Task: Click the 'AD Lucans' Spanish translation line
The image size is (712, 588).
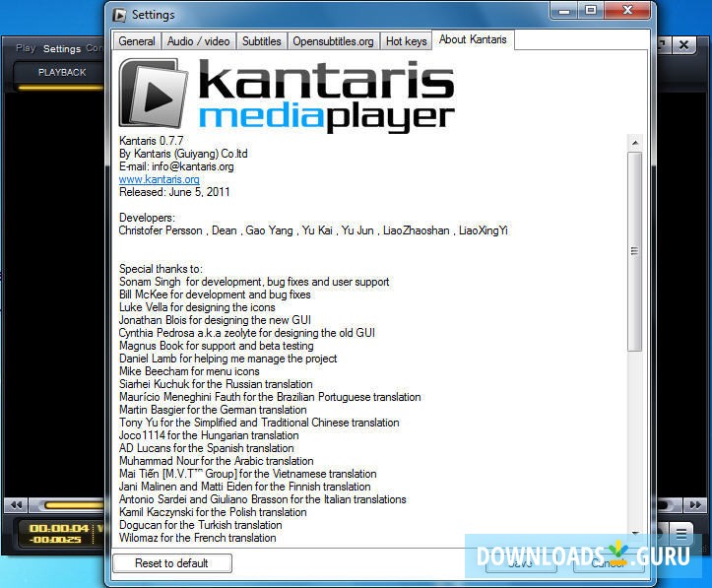Action: [x=207, y=448]
